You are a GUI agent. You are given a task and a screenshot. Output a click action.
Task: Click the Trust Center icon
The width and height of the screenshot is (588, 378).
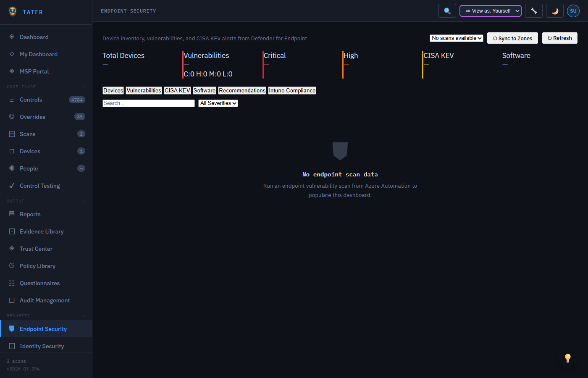point(12,249)
